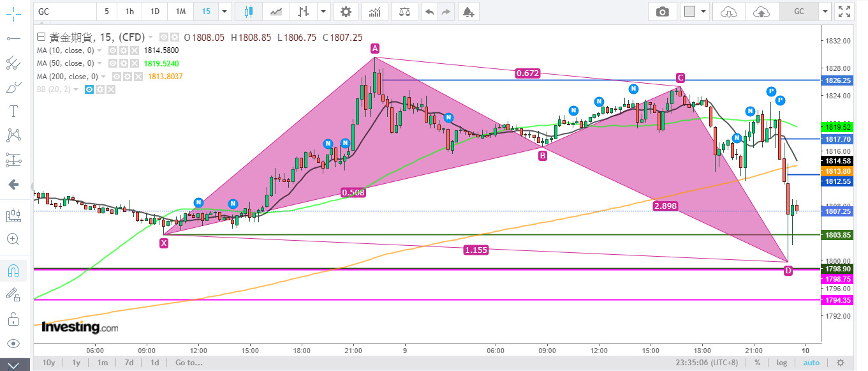Toggle visibility of MA 200 indicator
This screenshot has width=868, height=371.
point(117,77)
